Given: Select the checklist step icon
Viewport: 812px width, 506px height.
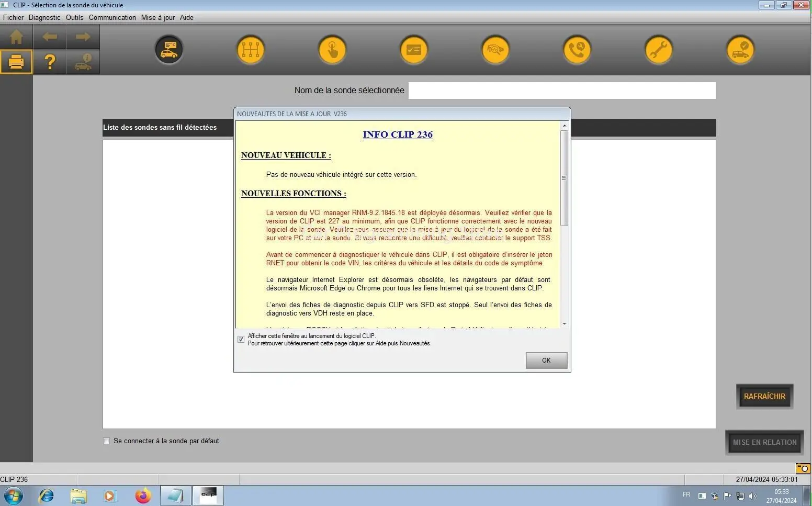Looking at the screenshot, I should click(414, 50).
